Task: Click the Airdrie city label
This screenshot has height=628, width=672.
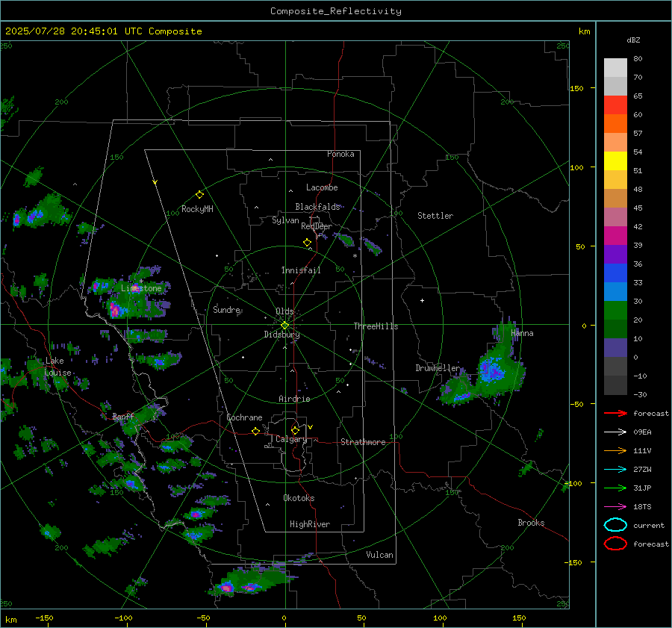Action: click(294, 399)
